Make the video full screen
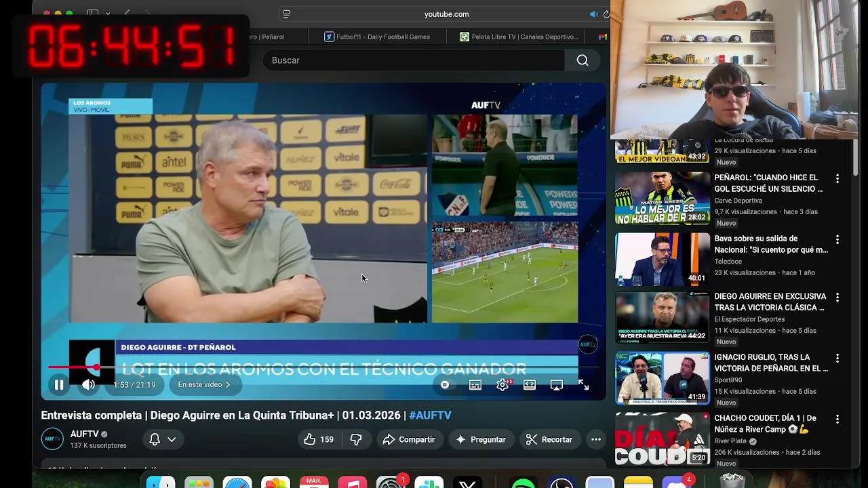 coord(583,385)
